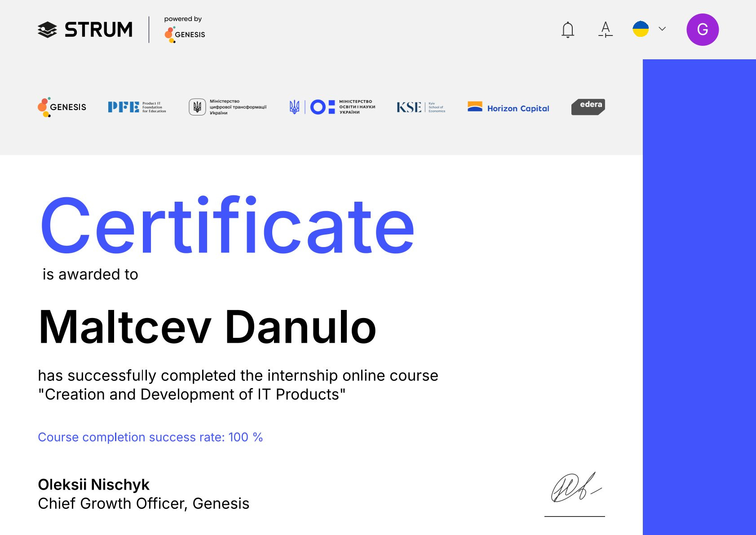The width and height of the screenshot is (756, 535).
Task: Click the Ukrainian flag language icon
Action: 641,29
